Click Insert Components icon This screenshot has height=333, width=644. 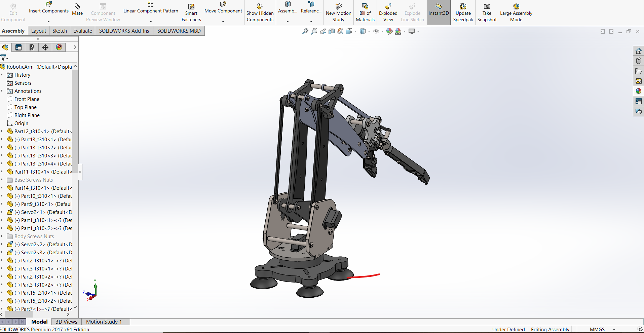pos(49,4)
